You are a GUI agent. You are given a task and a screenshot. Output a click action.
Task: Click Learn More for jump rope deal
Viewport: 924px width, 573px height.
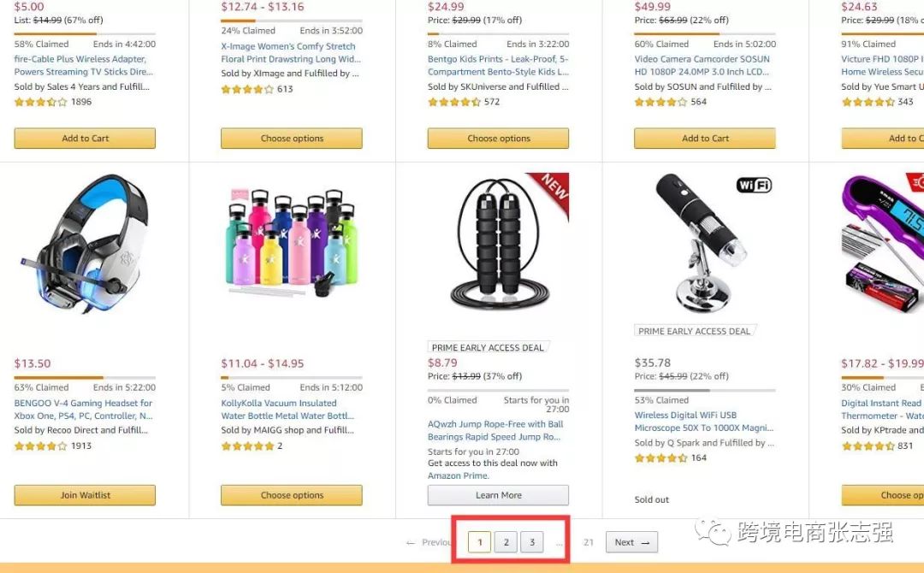(x=498, y=495)
